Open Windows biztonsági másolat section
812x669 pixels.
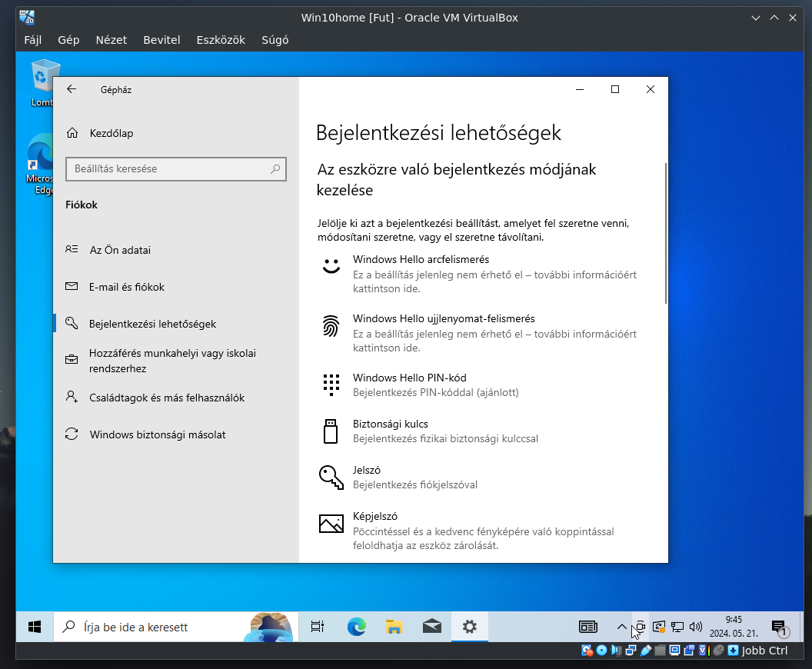(176, 434)
